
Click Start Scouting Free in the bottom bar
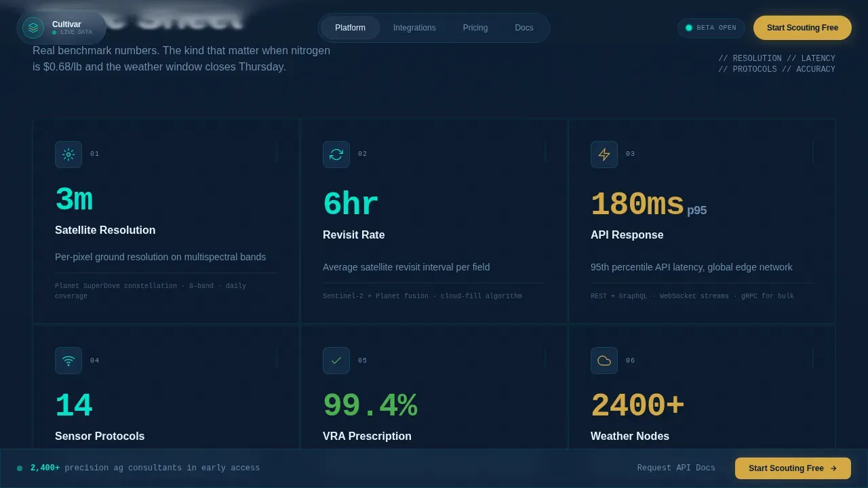793,468
